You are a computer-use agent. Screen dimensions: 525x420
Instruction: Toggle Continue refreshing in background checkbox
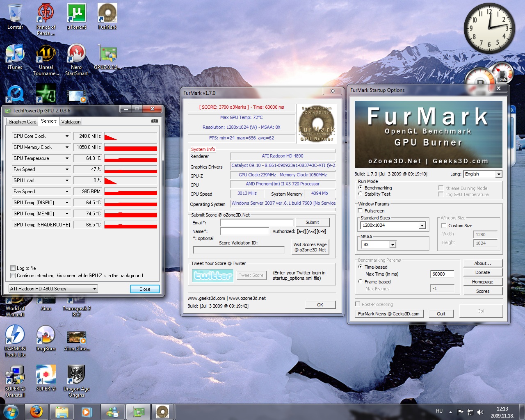click(13, 276)
